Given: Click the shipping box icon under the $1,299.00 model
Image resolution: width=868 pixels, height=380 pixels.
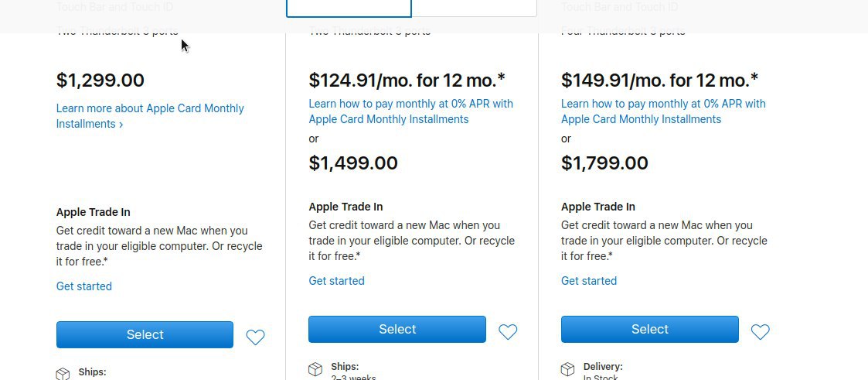Looking at the screenshot, I should 63,373.
